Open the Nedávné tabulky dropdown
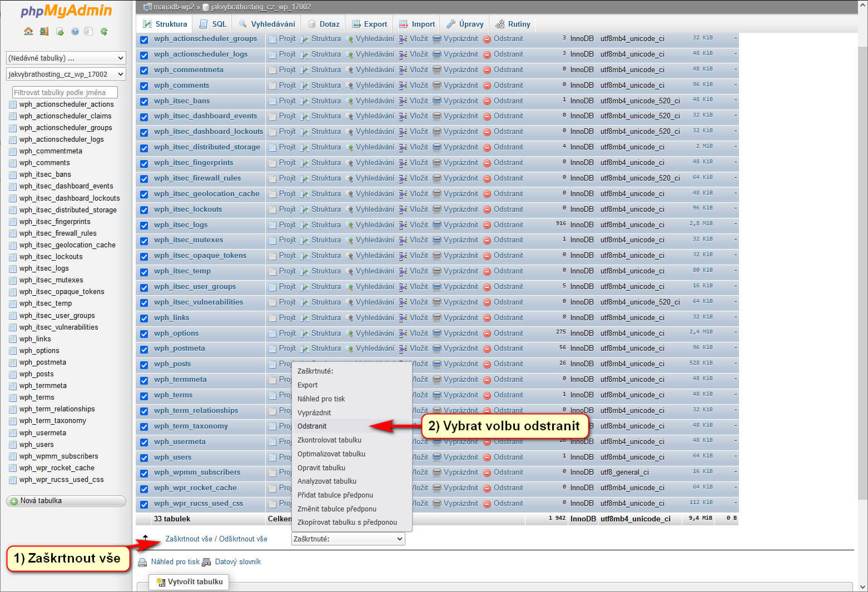The height and width of the screenshot is (592, 868). tap(66, 58)
